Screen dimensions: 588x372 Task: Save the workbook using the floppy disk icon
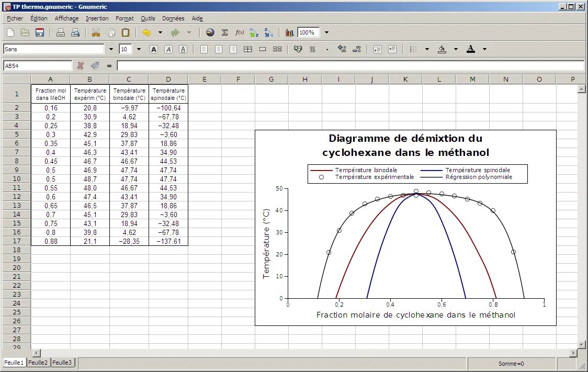coord(39,32)
